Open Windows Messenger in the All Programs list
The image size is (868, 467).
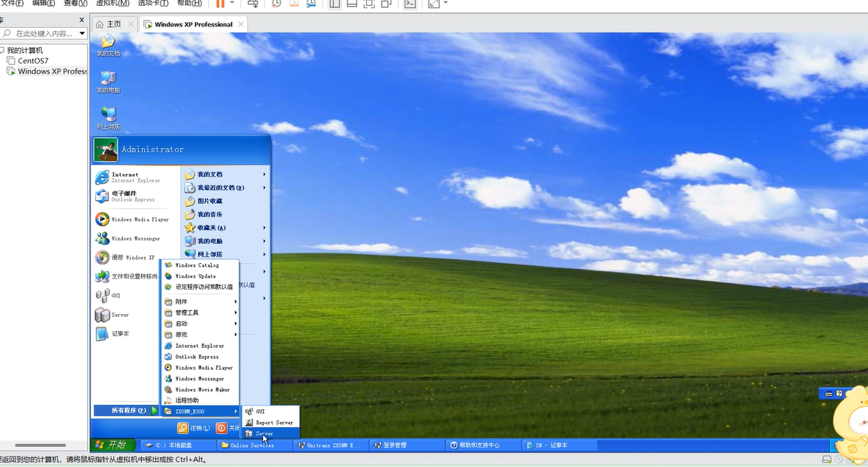[199, 378]
